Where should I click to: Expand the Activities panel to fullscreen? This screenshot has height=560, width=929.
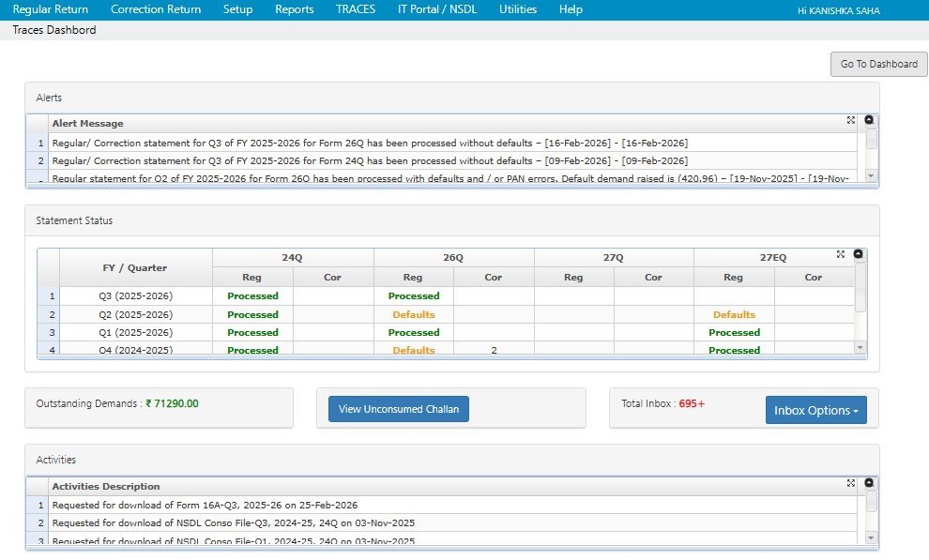point(850,484)
